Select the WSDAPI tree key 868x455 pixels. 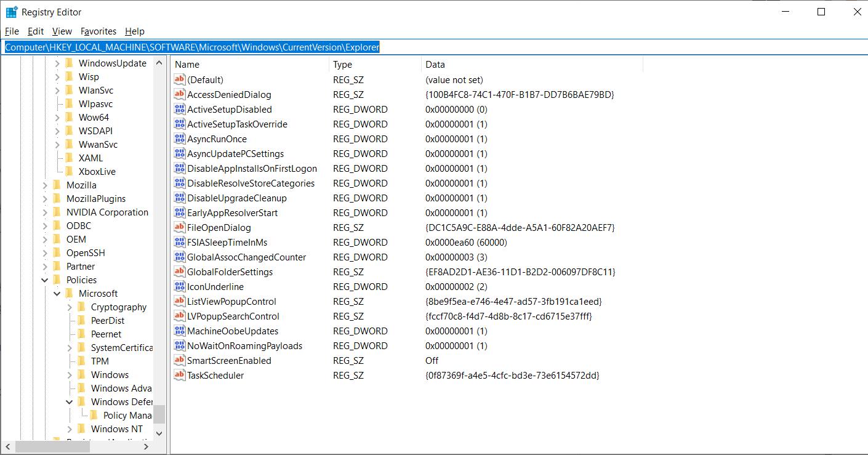coord(95,131)
